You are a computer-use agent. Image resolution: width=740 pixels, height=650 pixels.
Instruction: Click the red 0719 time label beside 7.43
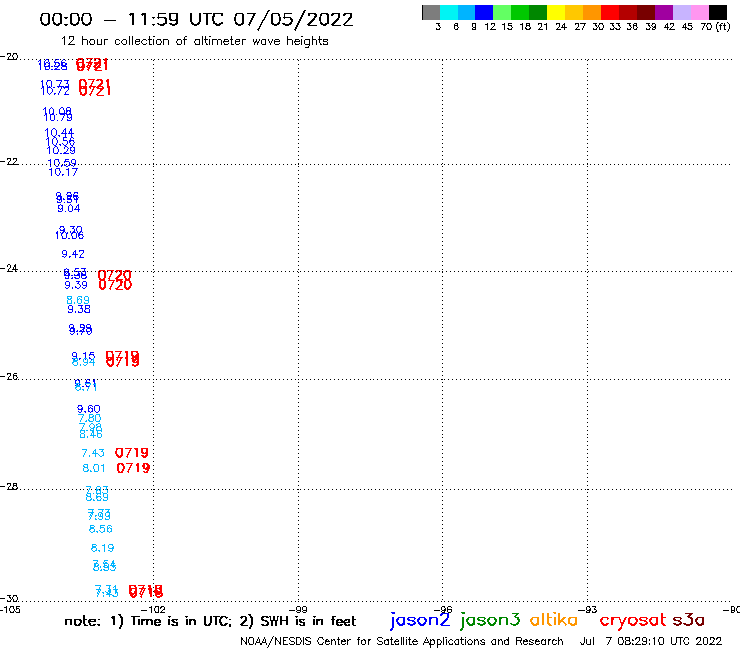pos(132,453)
